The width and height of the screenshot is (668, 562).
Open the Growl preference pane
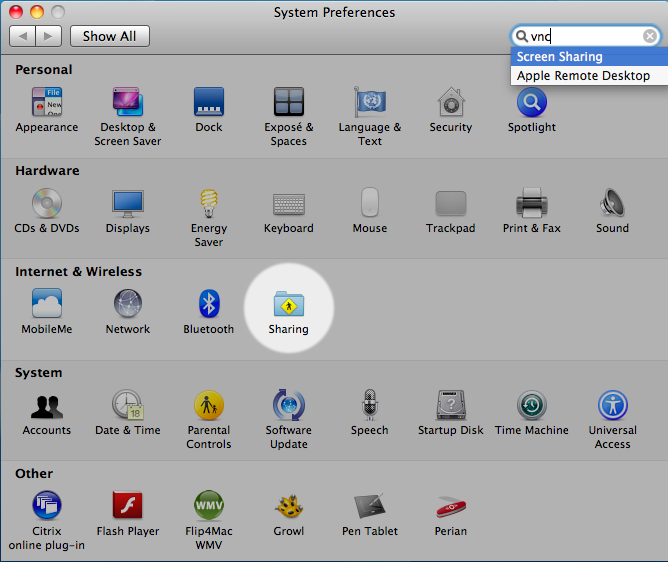[x=289, y=506]
